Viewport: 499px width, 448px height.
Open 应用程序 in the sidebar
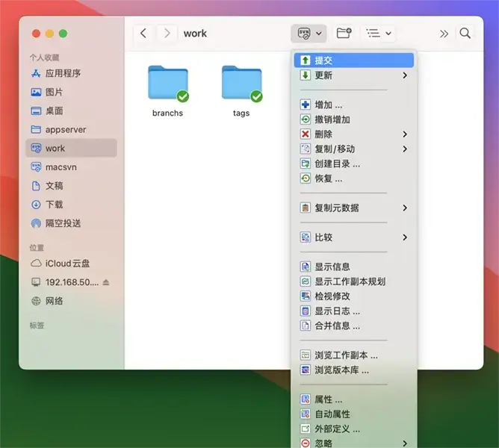pos(71,73)
